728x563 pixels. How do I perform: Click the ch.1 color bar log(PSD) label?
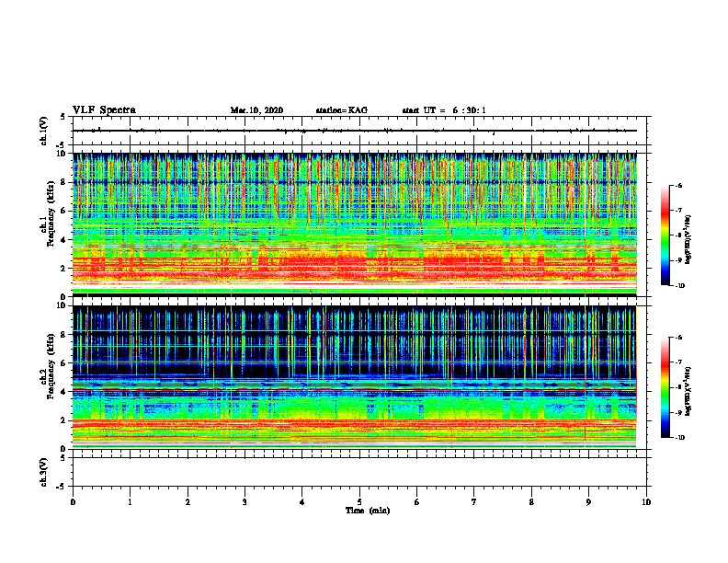688,240
